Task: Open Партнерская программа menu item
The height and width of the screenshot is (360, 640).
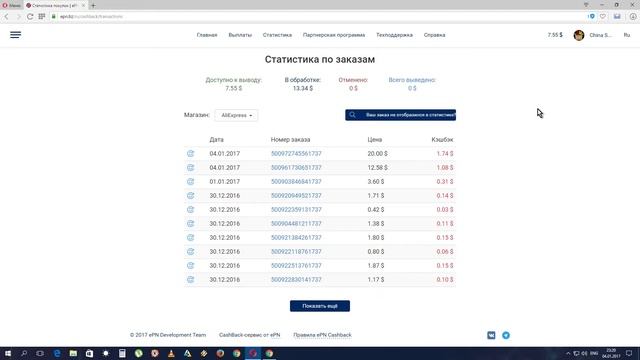Action: click(x=334, y=35)
